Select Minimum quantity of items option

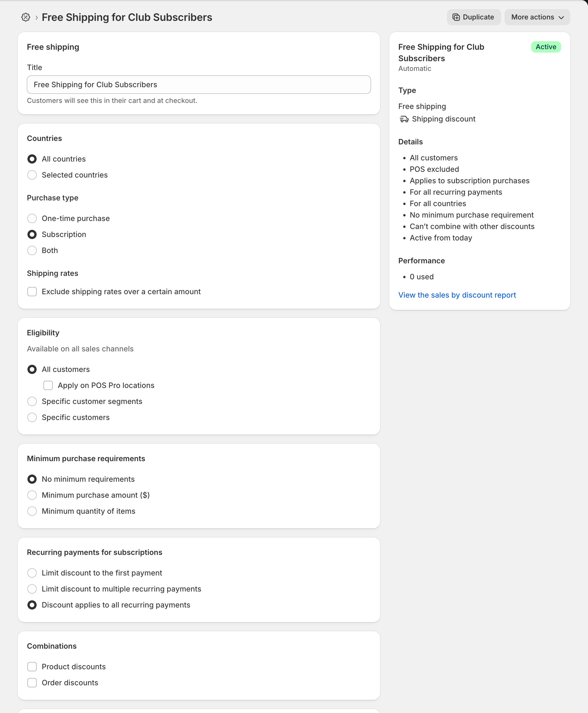point(32,511)
